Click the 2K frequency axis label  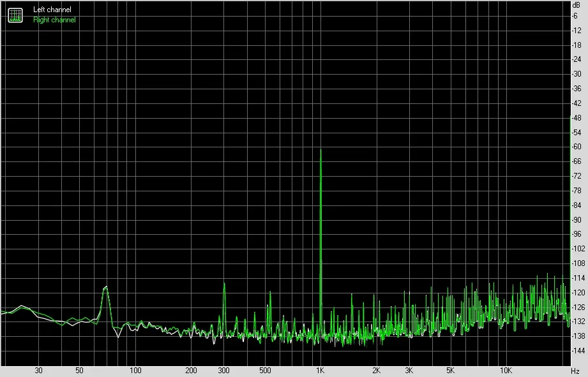(x=376, y=371)
